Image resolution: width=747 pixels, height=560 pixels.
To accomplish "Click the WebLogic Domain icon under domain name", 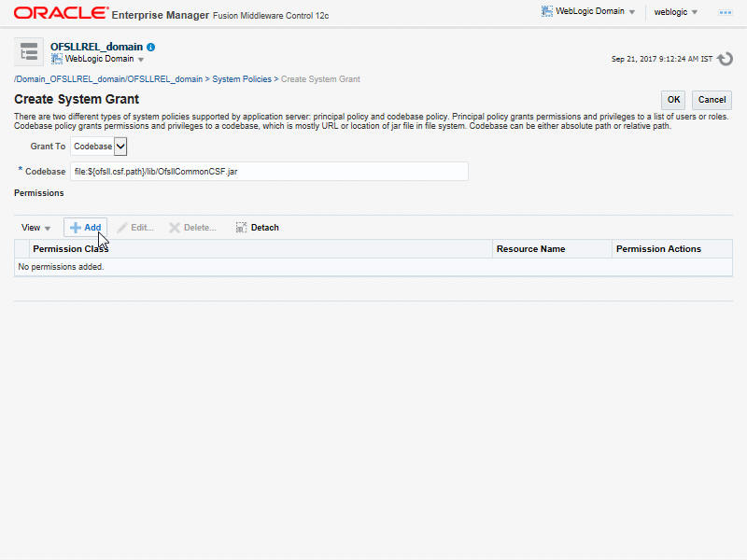I will point(57,59).
